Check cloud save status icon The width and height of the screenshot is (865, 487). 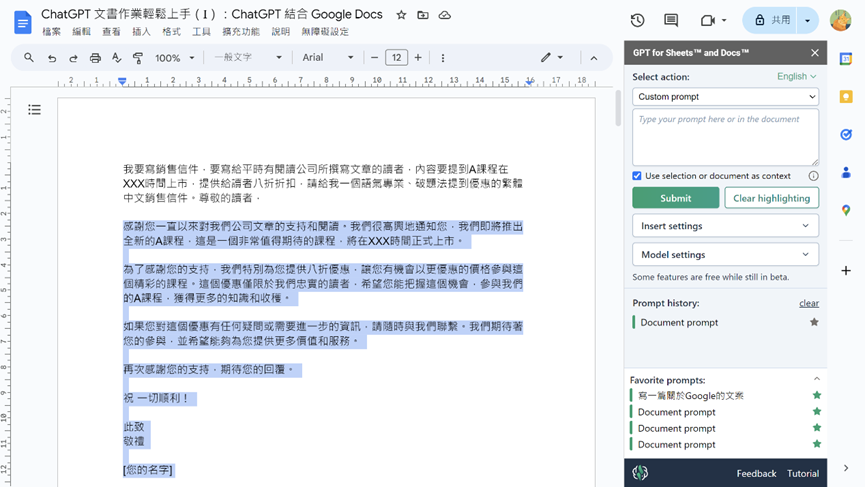tap(445, 15)
